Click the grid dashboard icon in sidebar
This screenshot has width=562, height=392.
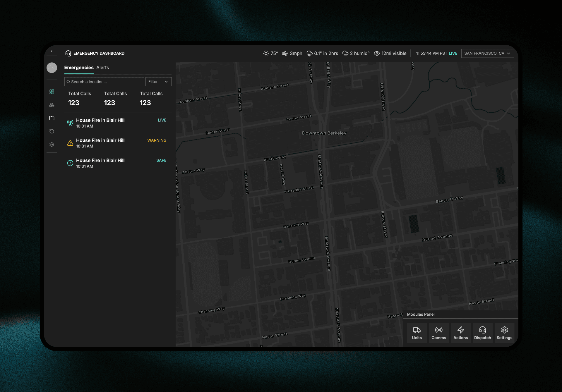[51, 91]
